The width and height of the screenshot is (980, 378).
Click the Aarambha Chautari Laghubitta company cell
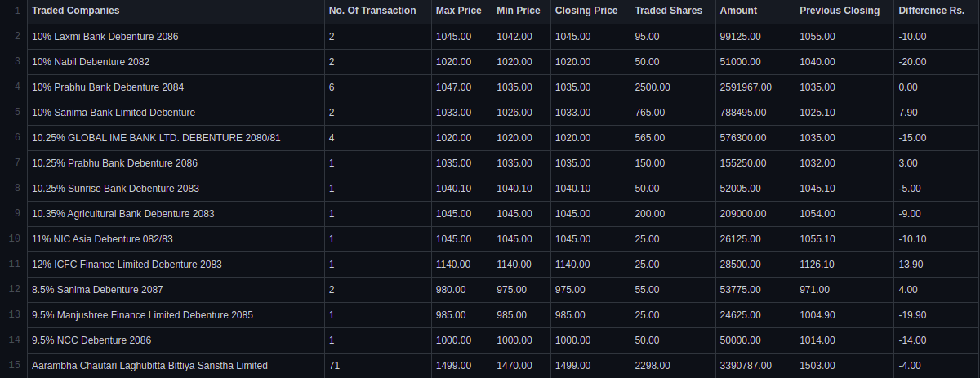tap(175, 366)
